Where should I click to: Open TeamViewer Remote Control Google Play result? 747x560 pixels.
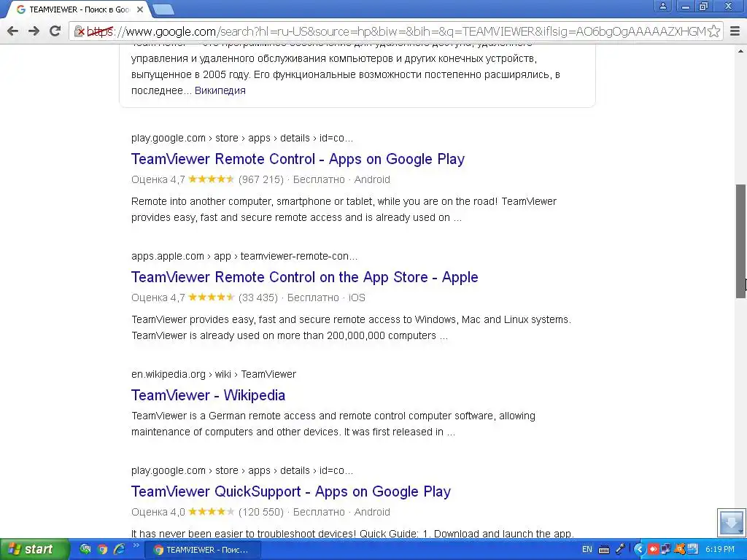click(x=298, y=159)
